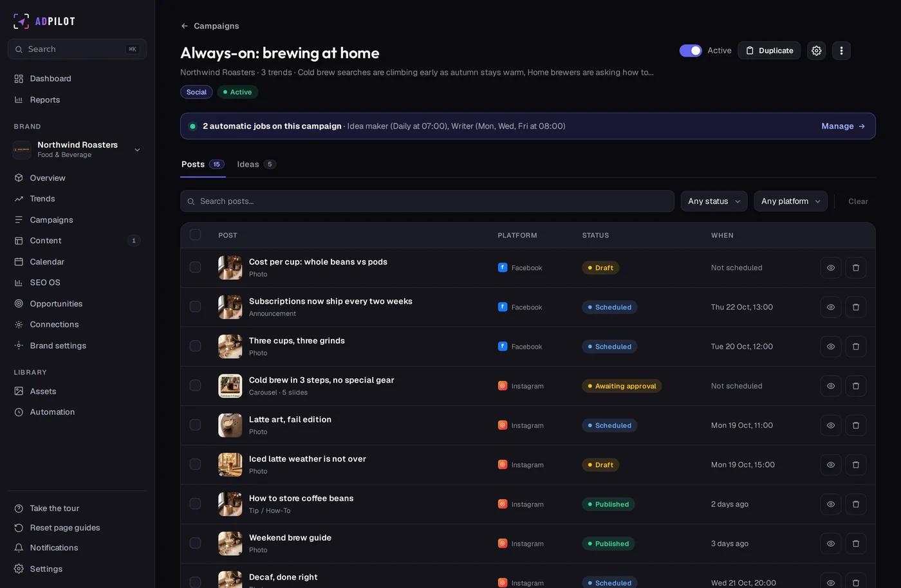Open Connections in the sidebar
901x588 pixels.
pos(77,324)
